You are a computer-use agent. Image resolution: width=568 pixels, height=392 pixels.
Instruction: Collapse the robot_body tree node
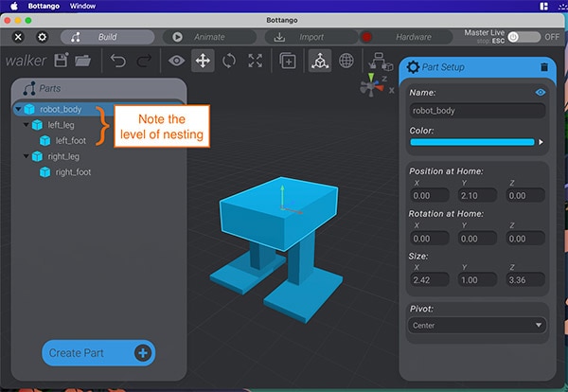(x=19, y=109)
